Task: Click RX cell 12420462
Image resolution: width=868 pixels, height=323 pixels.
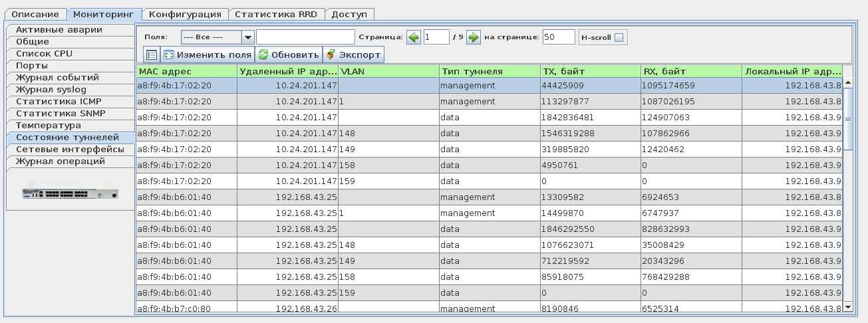Action: coord(692,150)
